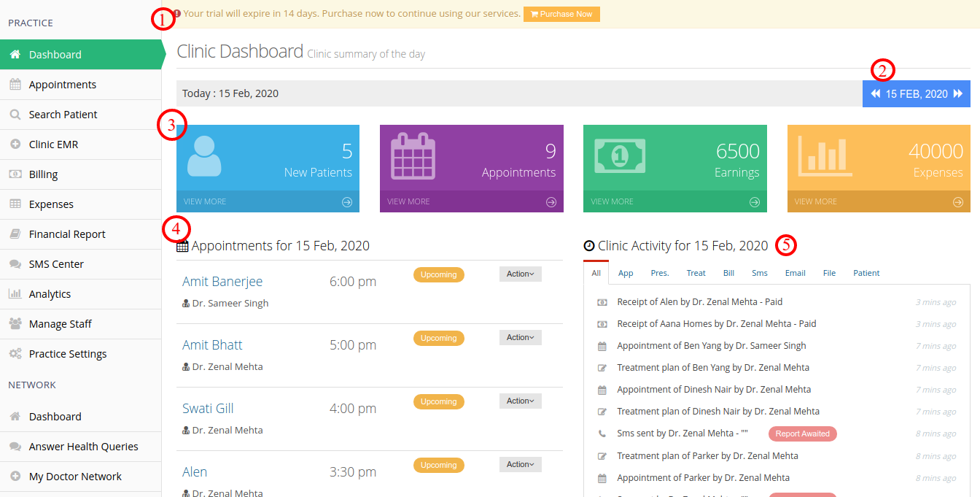Open Action dropdown for Swati Gill

point(521,401)
